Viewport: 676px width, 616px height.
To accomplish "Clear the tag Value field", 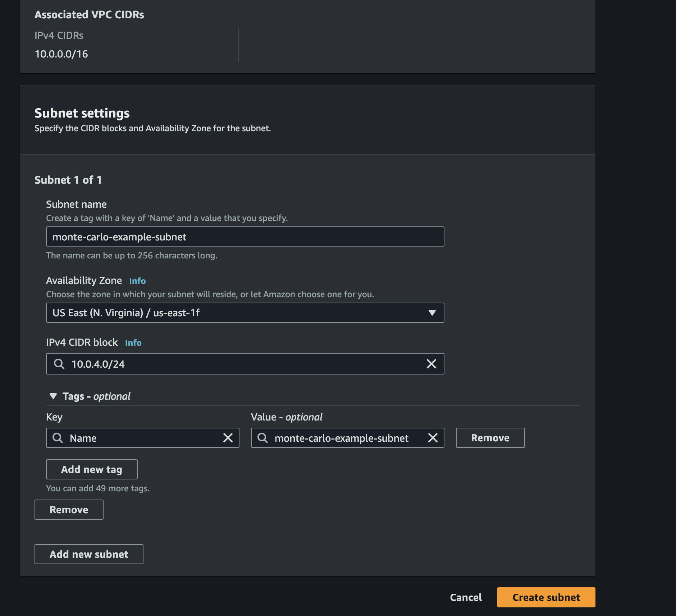I will 433,438.
